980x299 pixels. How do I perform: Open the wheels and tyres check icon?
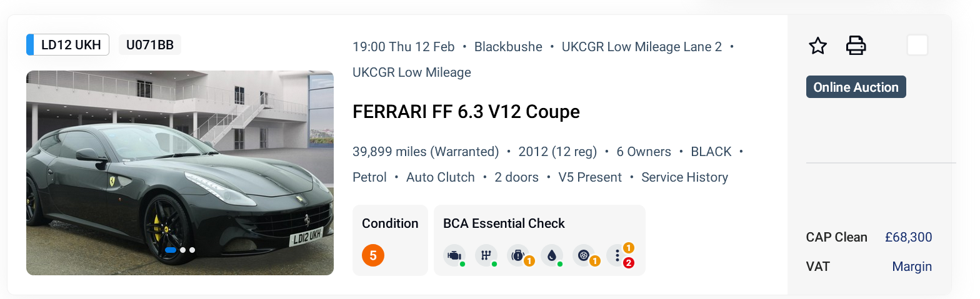pos(584,255)
